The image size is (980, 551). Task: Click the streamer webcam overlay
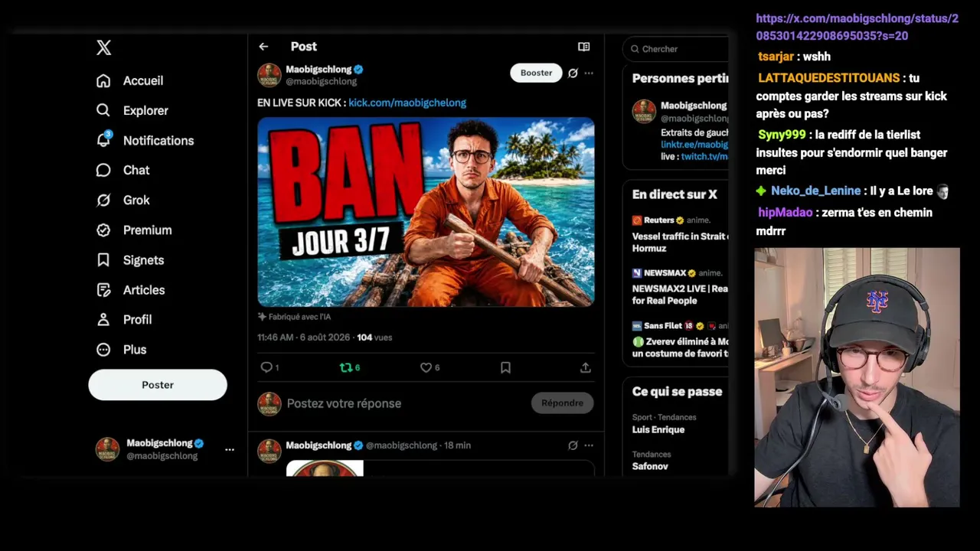click(857, 377)
